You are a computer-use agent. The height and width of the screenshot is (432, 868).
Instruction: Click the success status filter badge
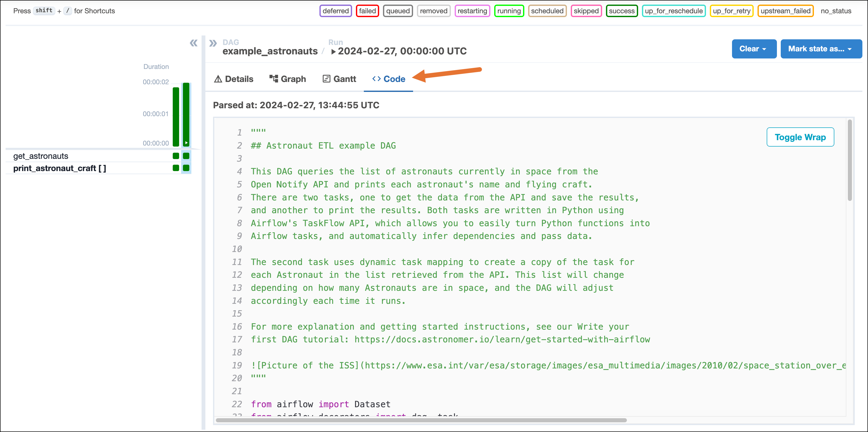tap(622, 10)
